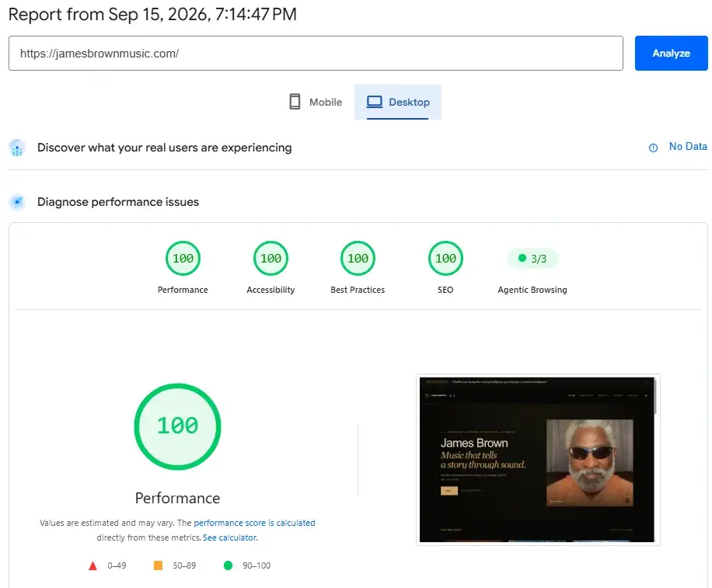Click the large 100 Performance gauge

tap(177, 426)
